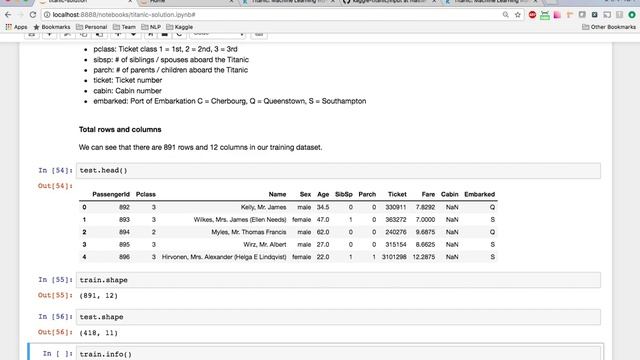Screen dimensions: 640x360
Task: Click the Hirvonen, Mrs. Alexander name cell
Action: [x=224, y=257]
